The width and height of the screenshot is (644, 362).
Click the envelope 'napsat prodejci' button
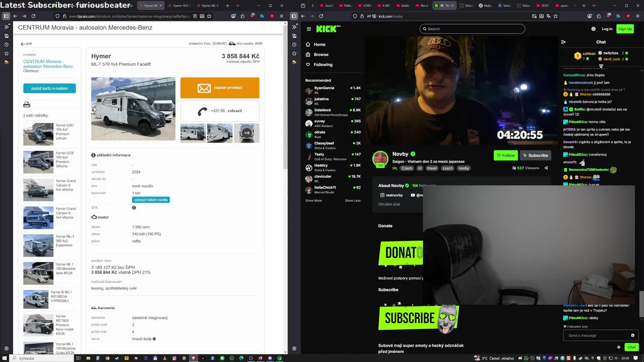point(220,87)
